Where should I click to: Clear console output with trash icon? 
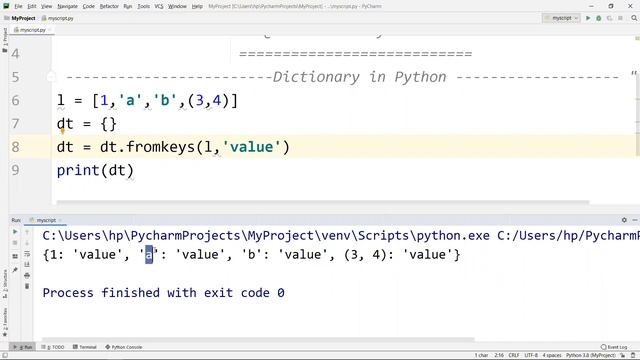coord(27,286)
